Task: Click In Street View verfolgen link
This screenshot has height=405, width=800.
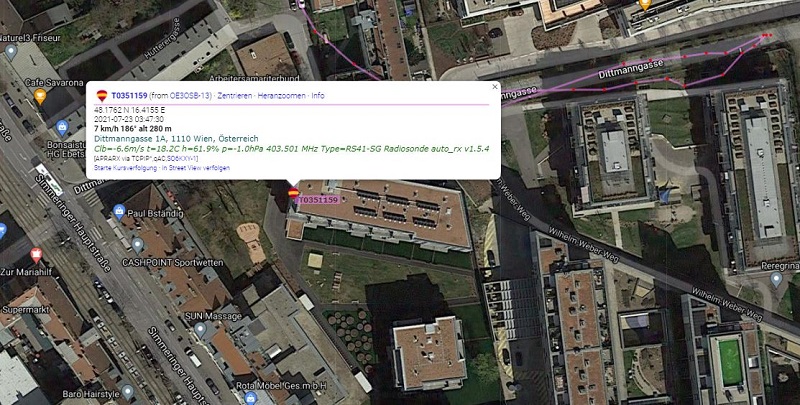Action: click(196, 168)
